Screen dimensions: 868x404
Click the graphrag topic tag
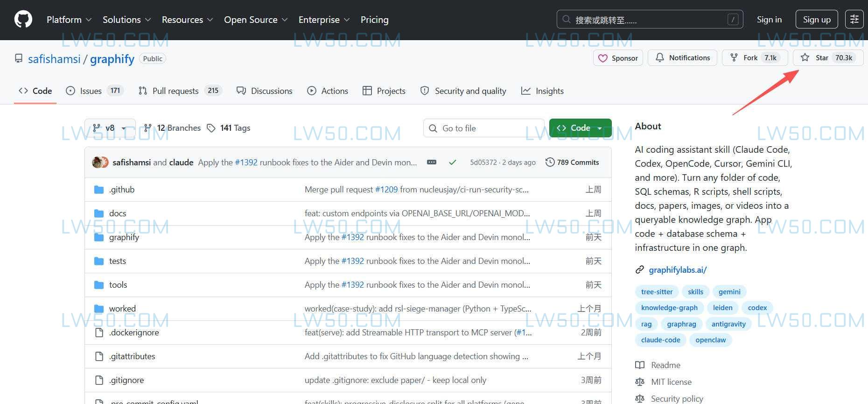pyautogui.click(x=681, y=324)
